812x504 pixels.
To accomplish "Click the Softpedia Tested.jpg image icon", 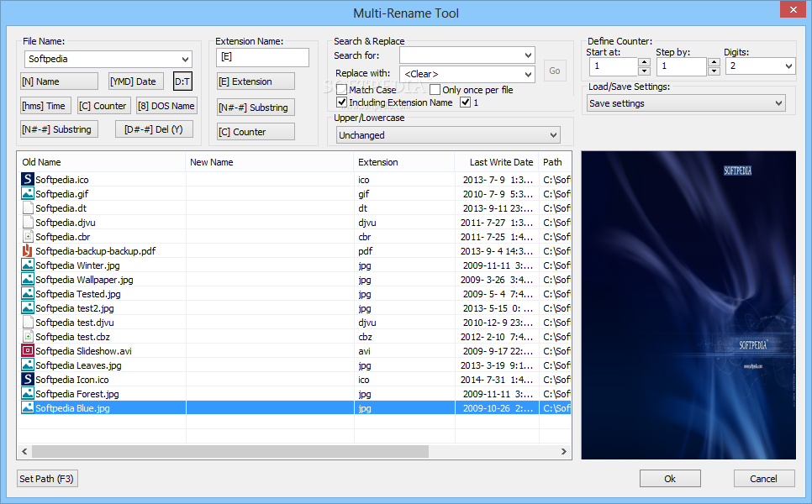I will coord(28,293).
